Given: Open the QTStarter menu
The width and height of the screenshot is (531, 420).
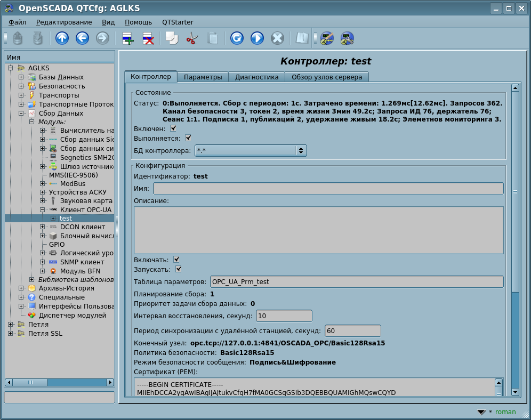Looking at the screenshot, I should [178, 22].
